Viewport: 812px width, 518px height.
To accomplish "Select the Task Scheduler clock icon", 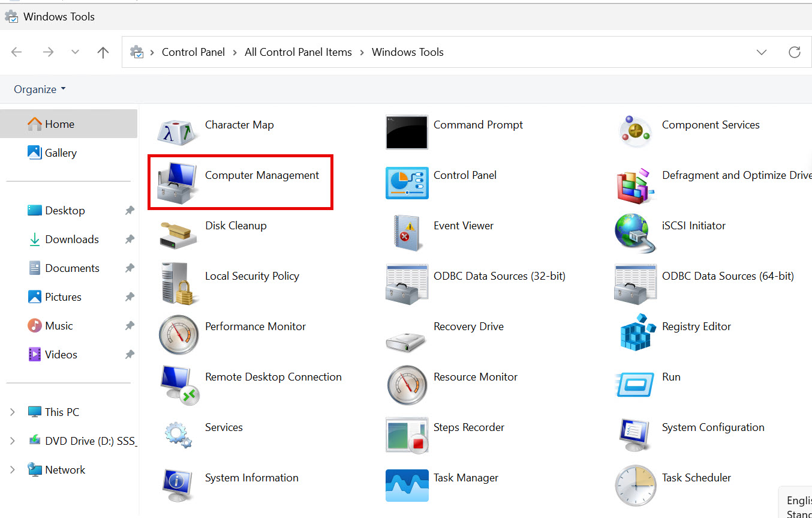I will pos(636,486).
